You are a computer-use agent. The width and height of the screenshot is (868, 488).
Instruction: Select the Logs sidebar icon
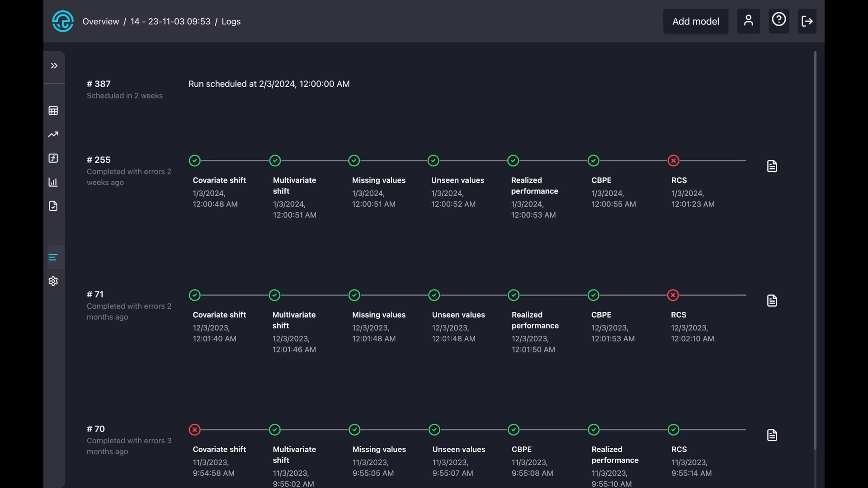(x=53, y=257)
